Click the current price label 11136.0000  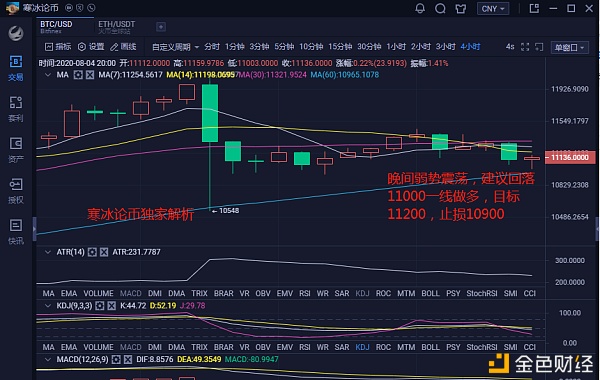[x=570, y=157]
